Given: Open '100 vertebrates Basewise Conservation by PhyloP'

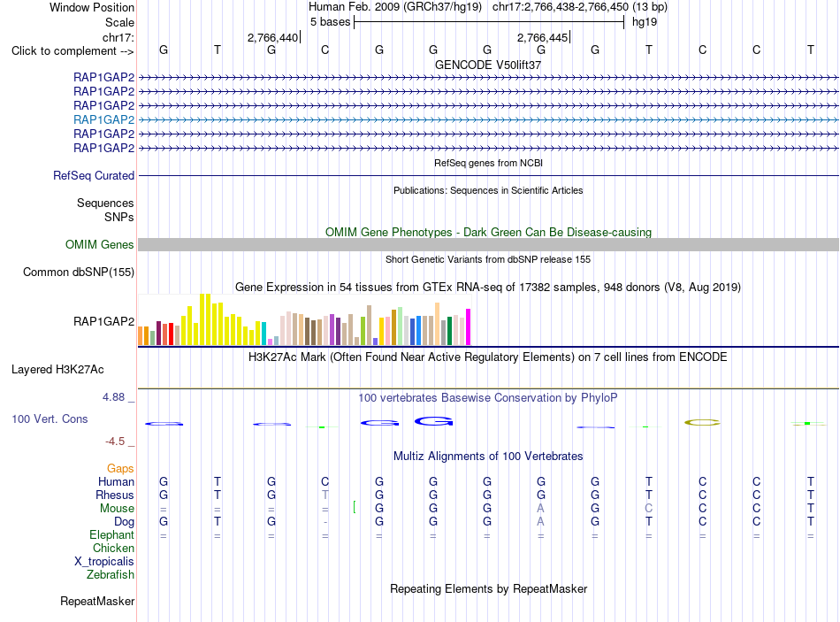Looking at the screenshot, I should point(488,398).
